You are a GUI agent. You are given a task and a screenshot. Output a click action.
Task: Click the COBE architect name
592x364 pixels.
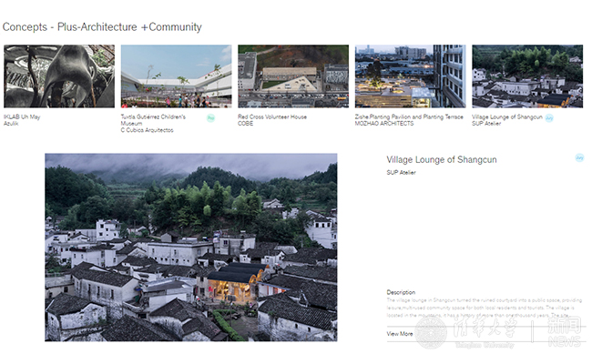point(247,123)
